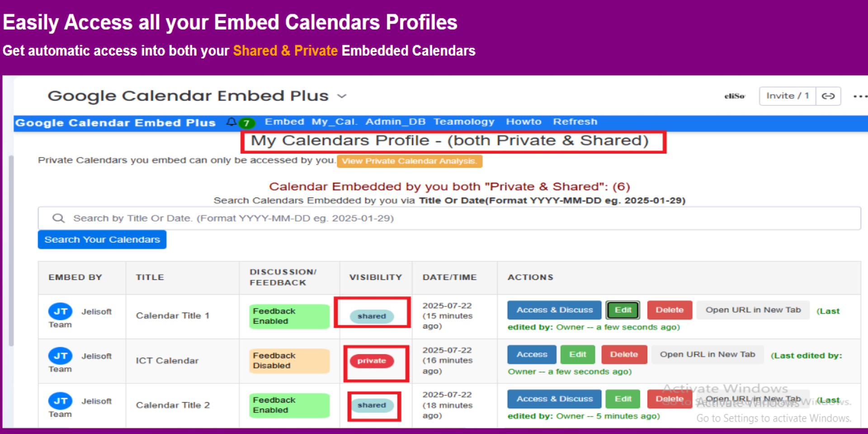Click the notification bell icon
Viewport: 868px width, 434px height.
(x=231, y=122)
